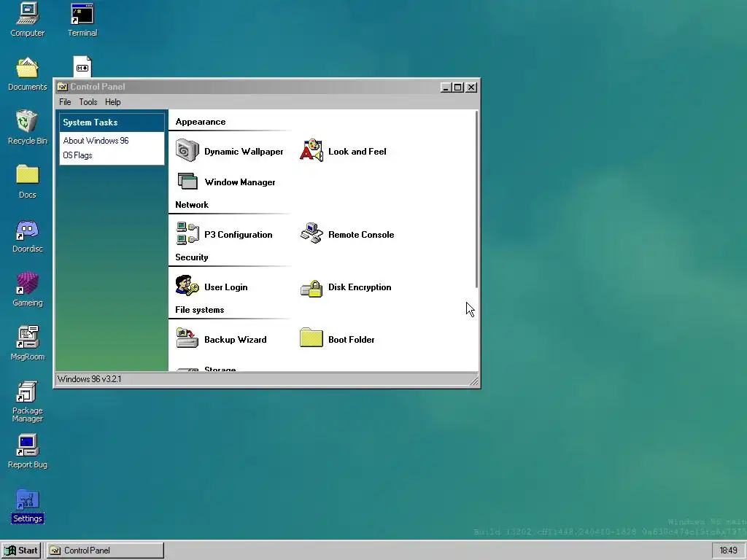Open the Dynamic Wallpaper icon

187,151
